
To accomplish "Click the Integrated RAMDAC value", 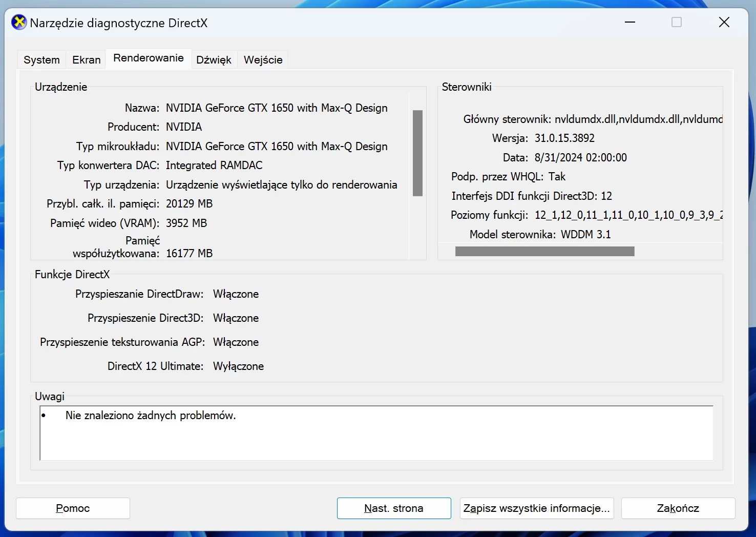I will click(214, 166).
